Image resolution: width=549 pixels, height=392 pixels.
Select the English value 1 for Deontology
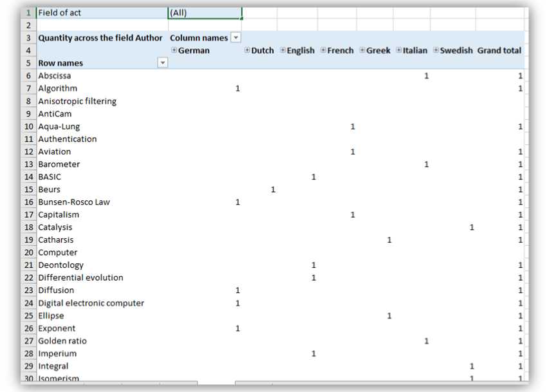tap(313, 265)
